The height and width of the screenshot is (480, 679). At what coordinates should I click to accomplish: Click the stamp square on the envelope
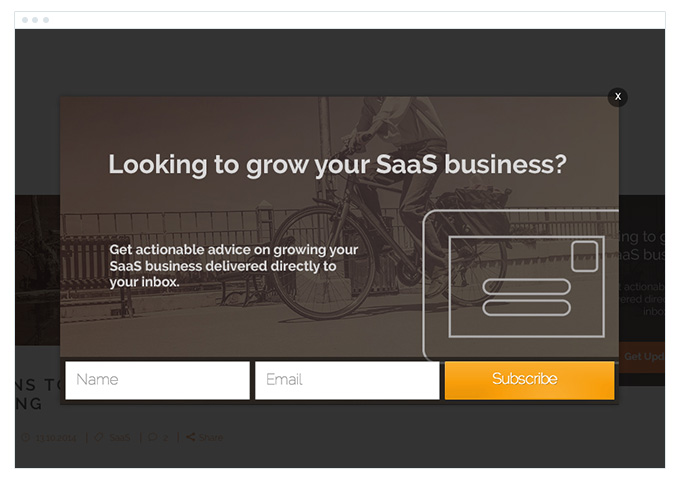(x=585, y=256)
